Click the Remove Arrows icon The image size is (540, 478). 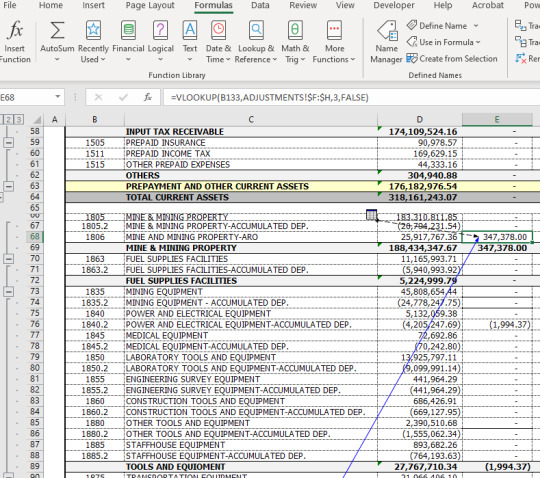(x=520, y=58)
